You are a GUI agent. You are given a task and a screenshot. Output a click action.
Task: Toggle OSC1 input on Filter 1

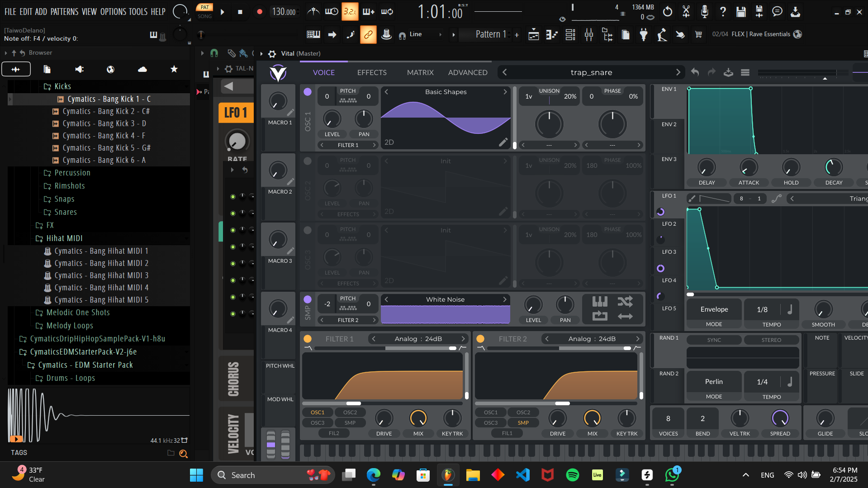click(x=318, y=412)
